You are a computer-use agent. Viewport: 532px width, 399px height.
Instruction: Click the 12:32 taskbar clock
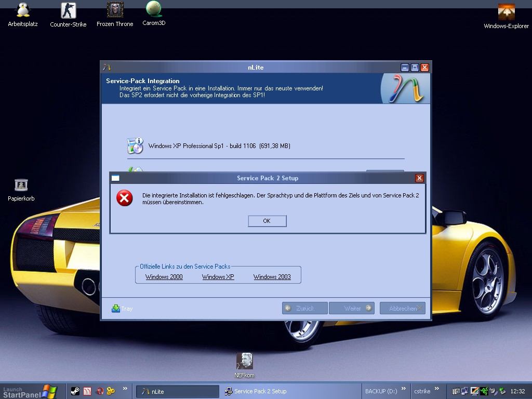tap(518, 391)
